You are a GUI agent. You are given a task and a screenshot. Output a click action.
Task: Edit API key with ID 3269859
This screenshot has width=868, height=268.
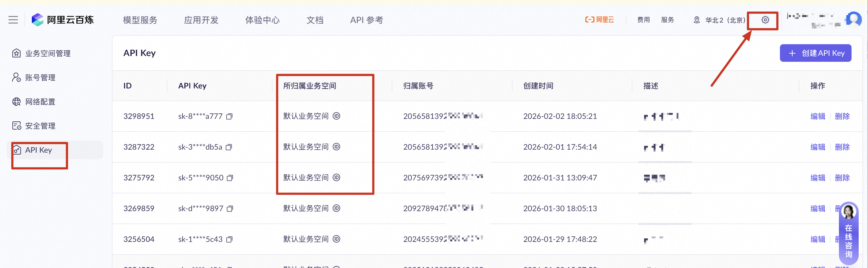pyautogui.click(x=818, y=208)
